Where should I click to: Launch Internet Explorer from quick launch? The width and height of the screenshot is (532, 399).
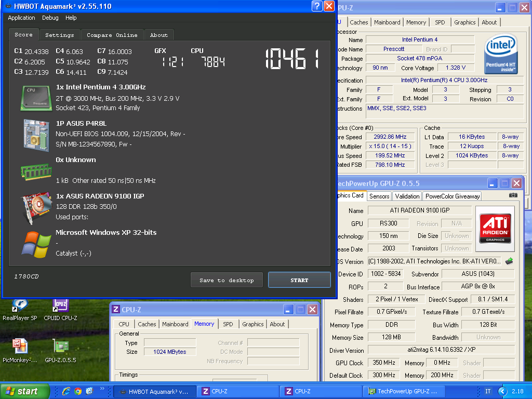[x=66, y=391]
